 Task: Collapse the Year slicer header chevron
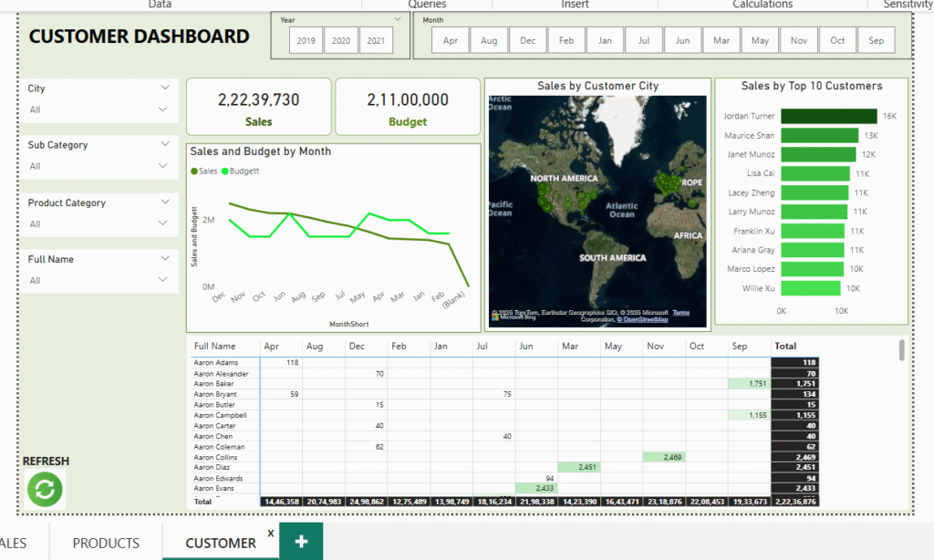pos(398,19)
